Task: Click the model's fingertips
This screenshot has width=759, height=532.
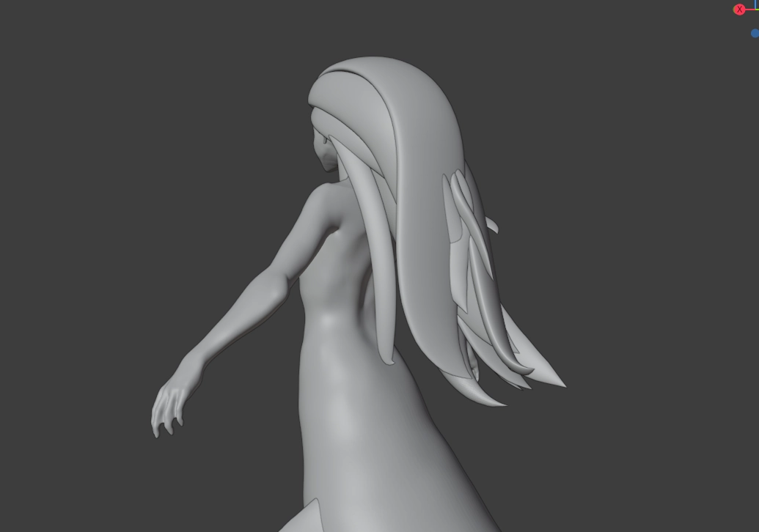Action: [x=158, y=429]
